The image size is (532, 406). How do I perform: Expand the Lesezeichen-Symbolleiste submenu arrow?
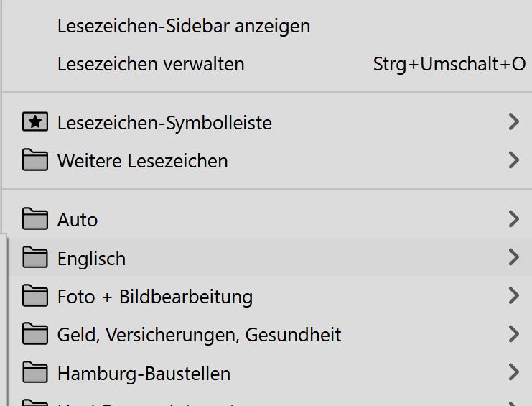click(x=513, y=122)
